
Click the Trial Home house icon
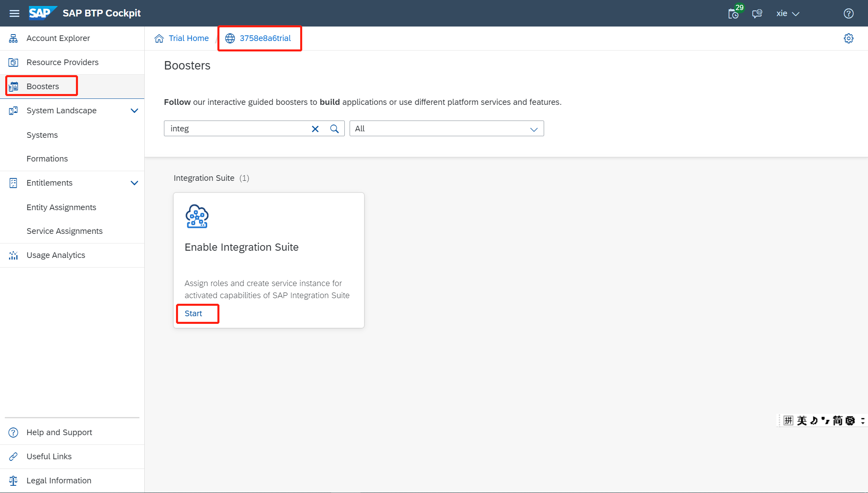[x=159, y=38]
